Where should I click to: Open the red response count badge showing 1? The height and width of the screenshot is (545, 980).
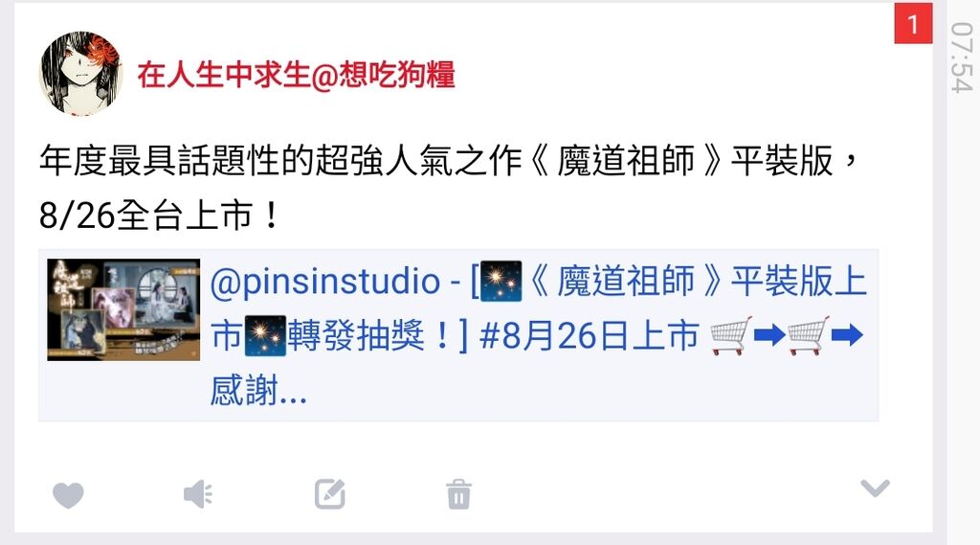click(x=913, y=24)
